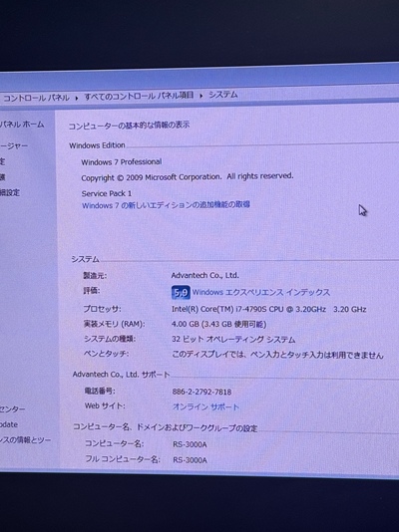This screenshot has height=532, width=399.
Task: Open Windows Update link in sidebar
Action: click(x=9, y=424)
